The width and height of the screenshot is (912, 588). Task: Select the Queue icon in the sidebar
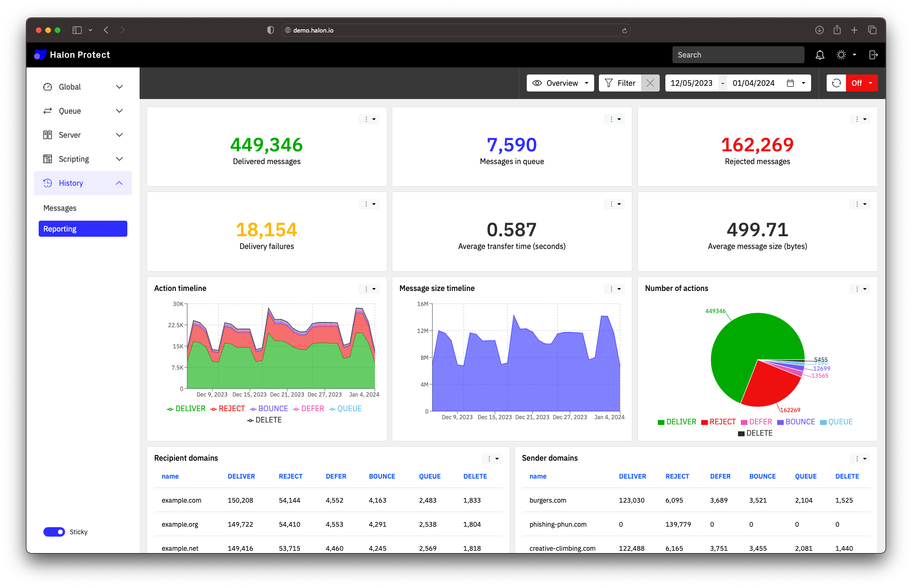pyautogui.click(x=48, y=111)
